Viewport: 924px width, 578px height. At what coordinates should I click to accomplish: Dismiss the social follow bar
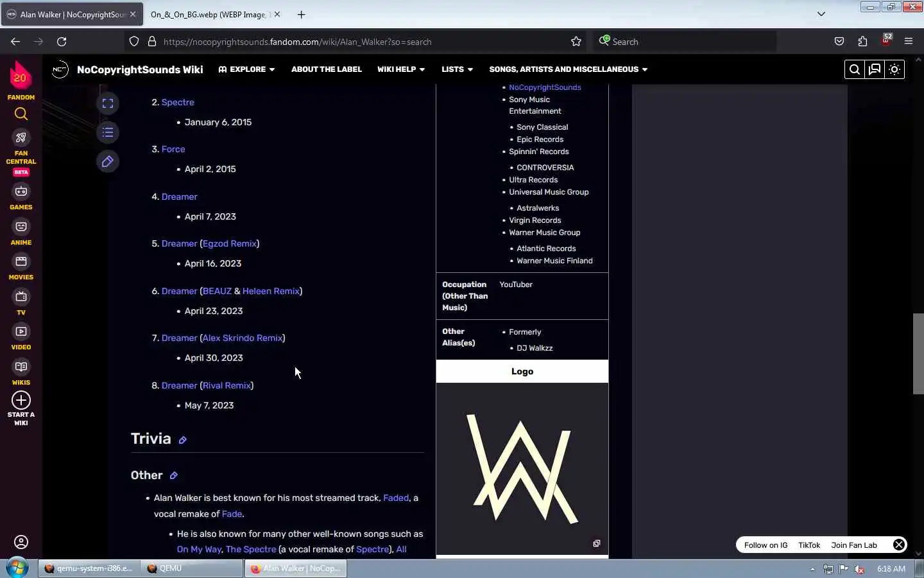point(899,545)
